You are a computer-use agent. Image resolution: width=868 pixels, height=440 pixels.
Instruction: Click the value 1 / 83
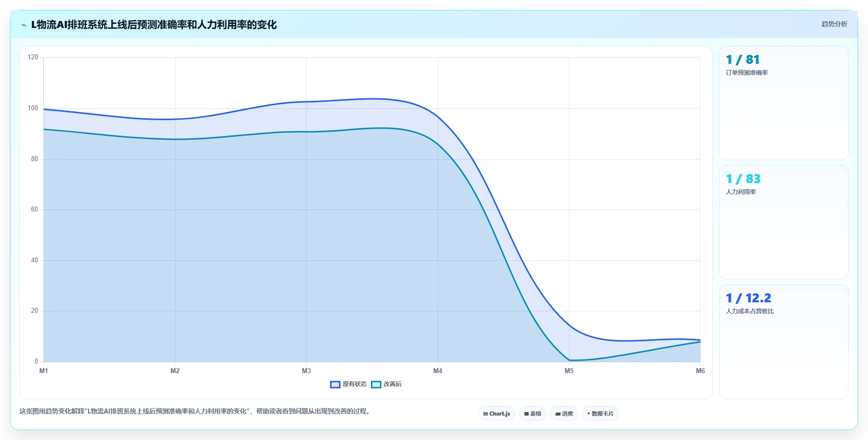743,179
